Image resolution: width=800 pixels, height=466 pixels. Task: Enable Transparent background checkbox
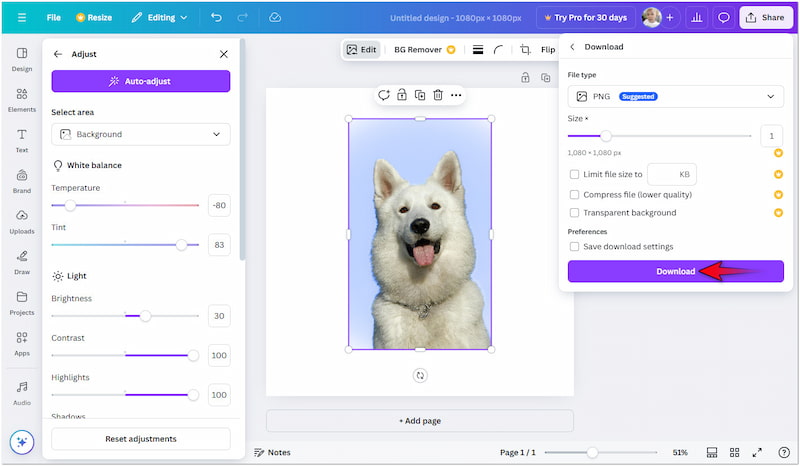[x=574, y=213]
